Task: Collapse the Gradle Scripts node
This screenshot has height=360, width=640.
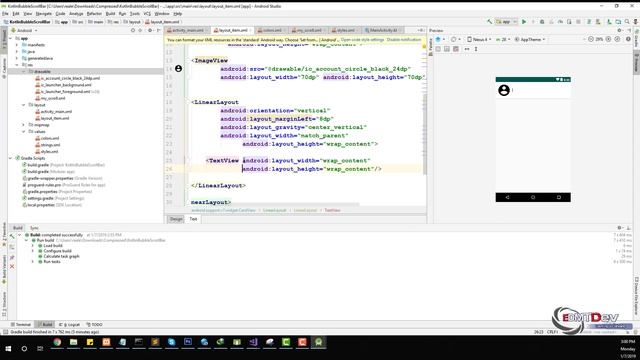Action: click(x=11, y=158)
